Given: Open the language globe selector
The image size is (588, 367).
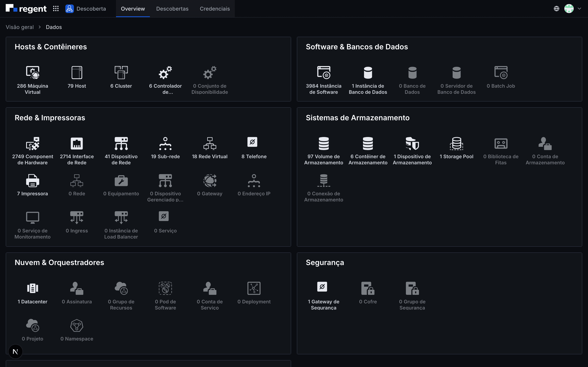Looking at the screenshot, I should pos(556,9).
